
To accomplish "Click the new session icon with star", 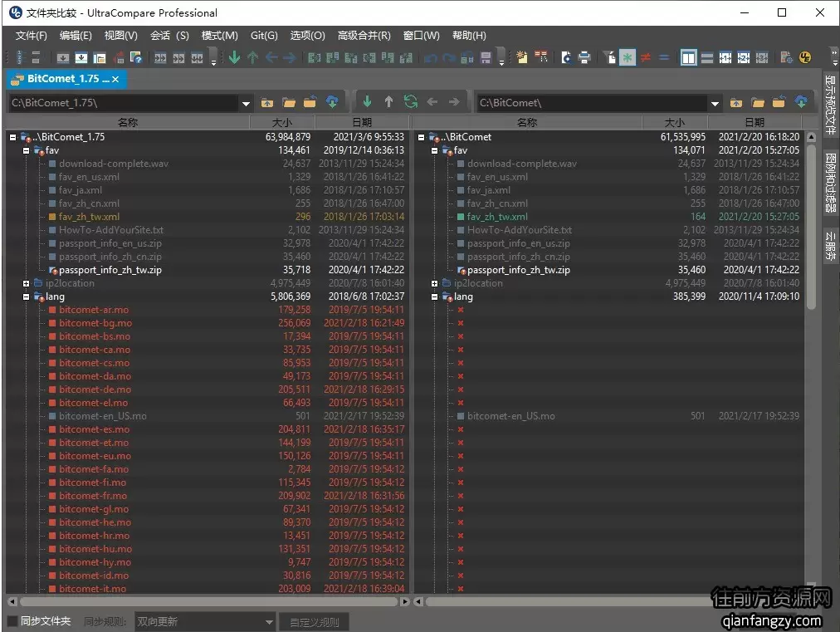I will pyautogui.click(x=522, y=57).
